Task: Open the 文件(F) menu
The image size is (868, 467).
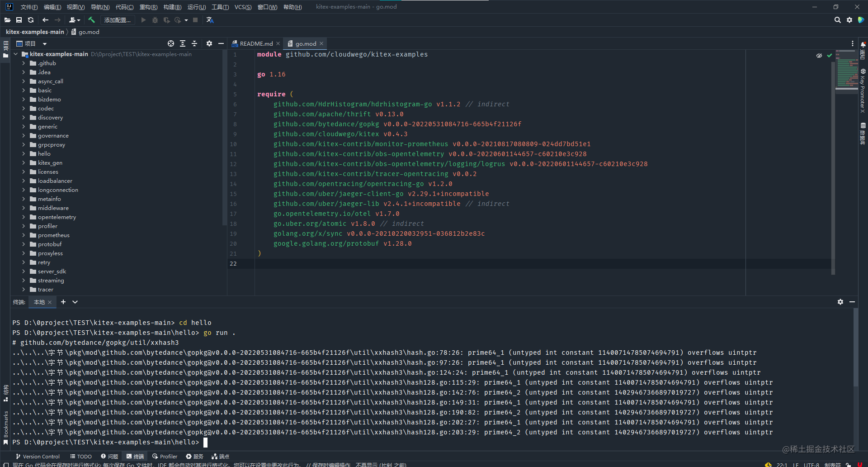Action: click(29, 7)
